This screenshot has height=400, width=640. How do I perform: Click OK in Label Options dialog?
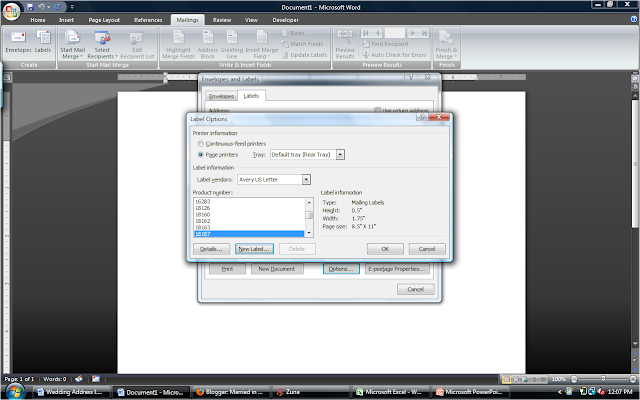click(x=385, y=249)
